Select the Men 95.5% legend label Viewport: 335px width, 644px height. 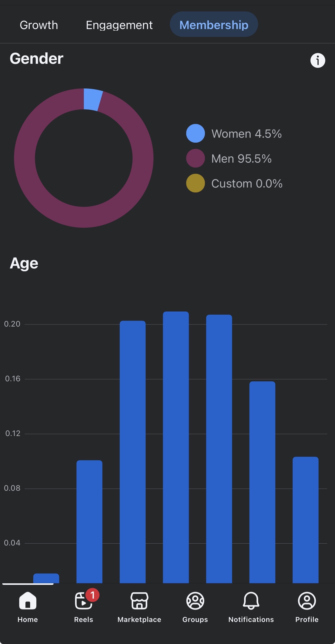[241, 158]
